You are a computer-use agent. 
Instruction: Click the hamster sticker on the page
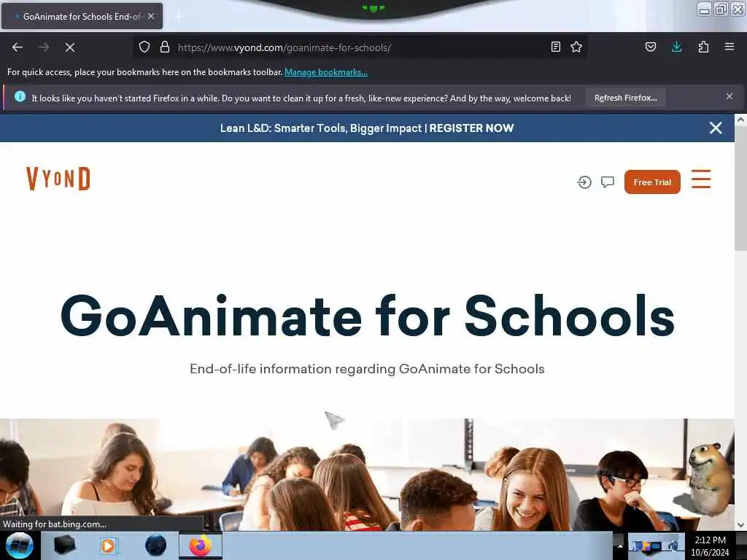tap(709, 479)
